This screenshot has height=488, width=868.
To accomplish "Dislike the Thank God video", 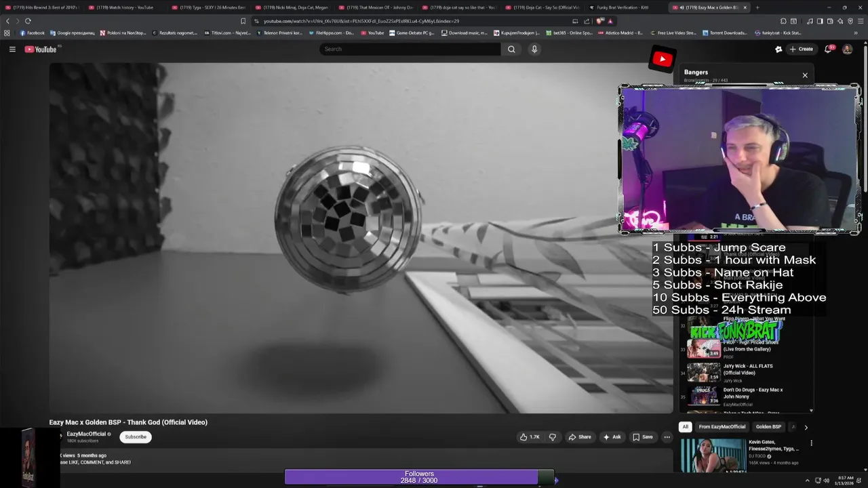I will coord(552,437).
